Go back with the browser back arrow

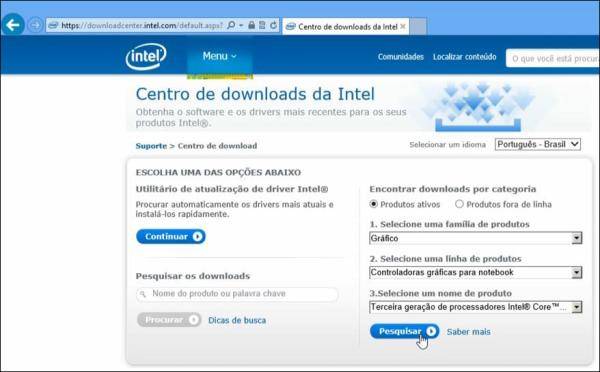13,25
